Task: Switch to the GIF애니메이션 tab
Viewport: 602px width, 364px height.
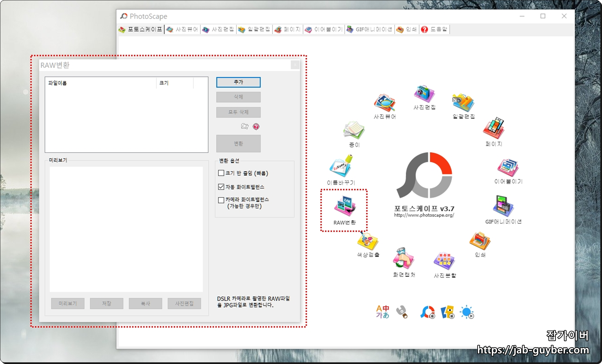Action: click(x=370, y=29)
